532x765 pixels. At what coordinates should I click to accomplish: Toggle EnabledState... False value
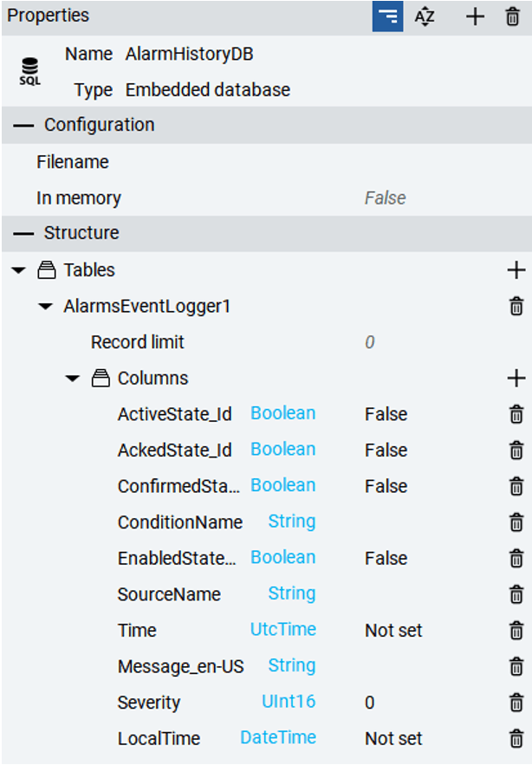(386, 559)
